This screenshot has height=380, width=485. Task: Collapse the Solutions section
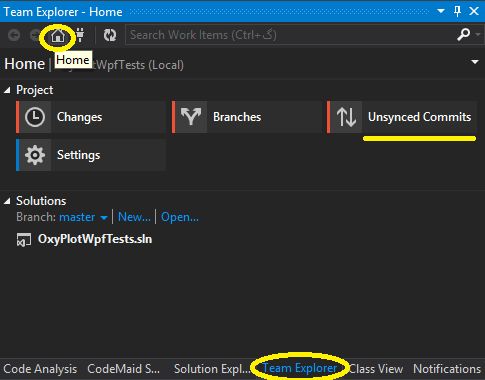pos(7,201)
